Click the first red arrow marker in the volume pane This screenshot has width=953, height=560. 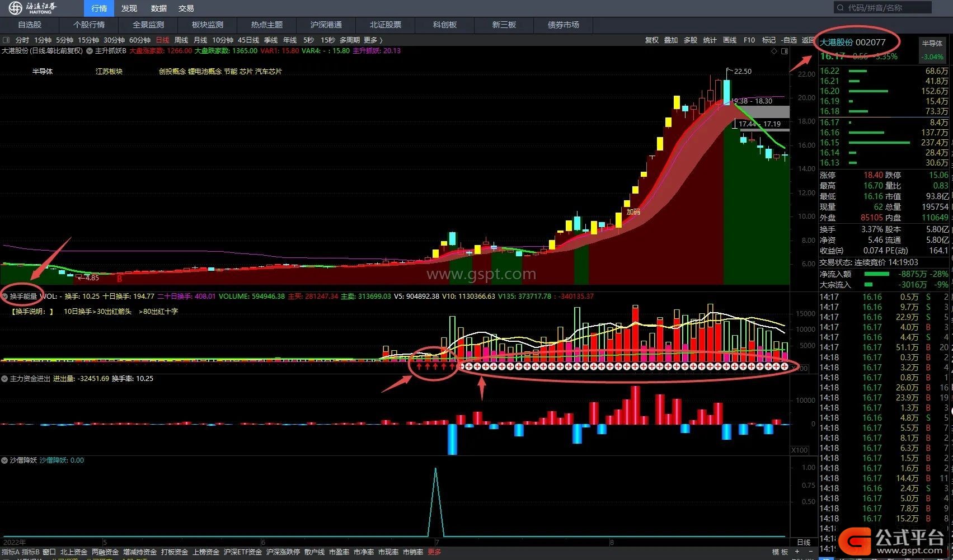click(419, 366)
